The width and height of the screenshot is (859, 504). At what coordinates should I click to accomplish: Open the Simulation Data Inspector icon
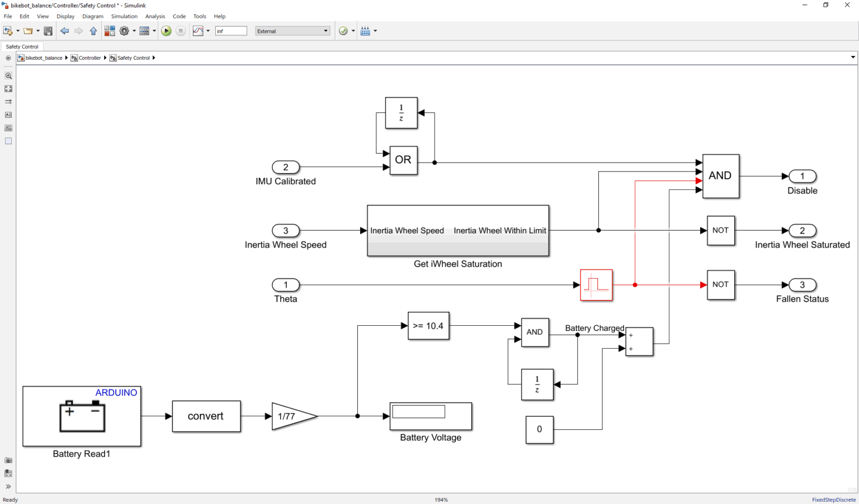click(198, 31)
